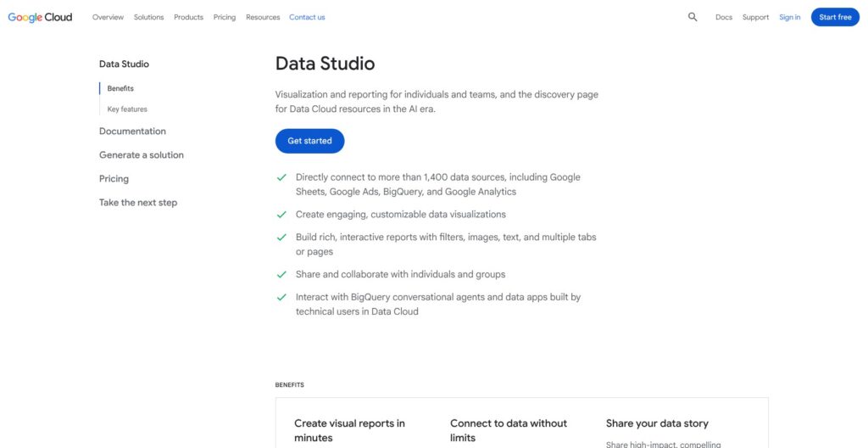Viewport: 868px width, 448px height.
Task: Click the Sign in link
Action: pos(789,17)
